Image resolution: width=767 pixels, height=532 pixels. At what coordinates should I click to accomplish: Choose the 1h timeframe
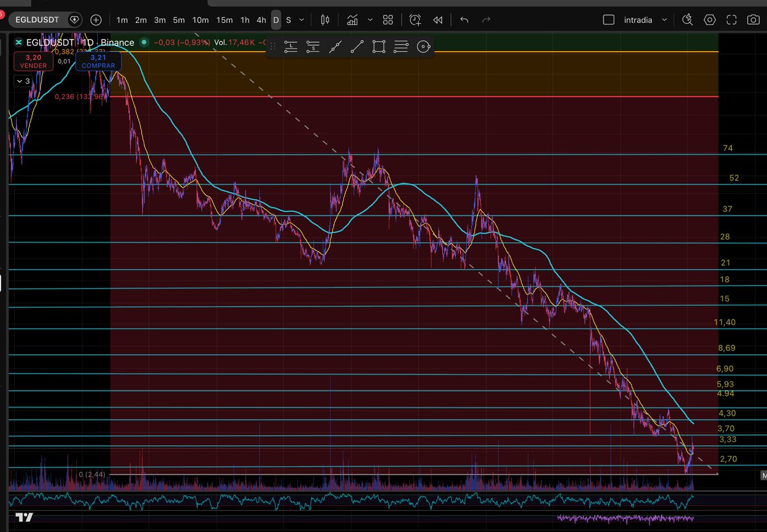pyautogui.click(x=245, y=20)
